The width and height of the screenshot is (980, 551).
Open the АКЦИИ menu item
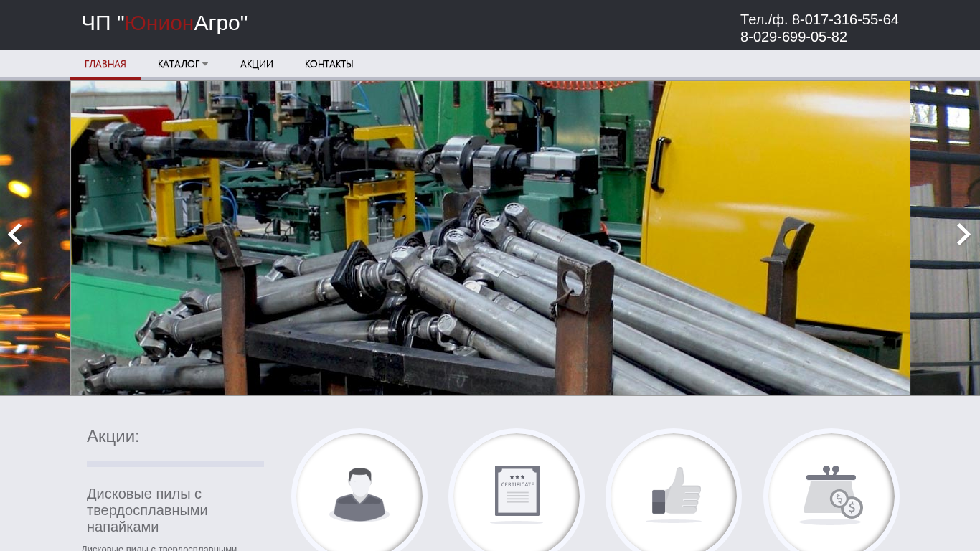257,64
